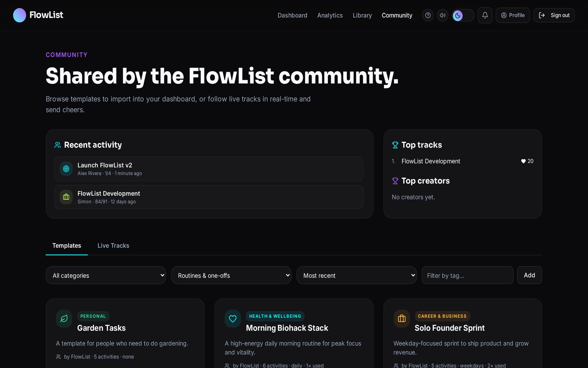Click 'No creators yet.' text
588x368 pixels.
413,197
